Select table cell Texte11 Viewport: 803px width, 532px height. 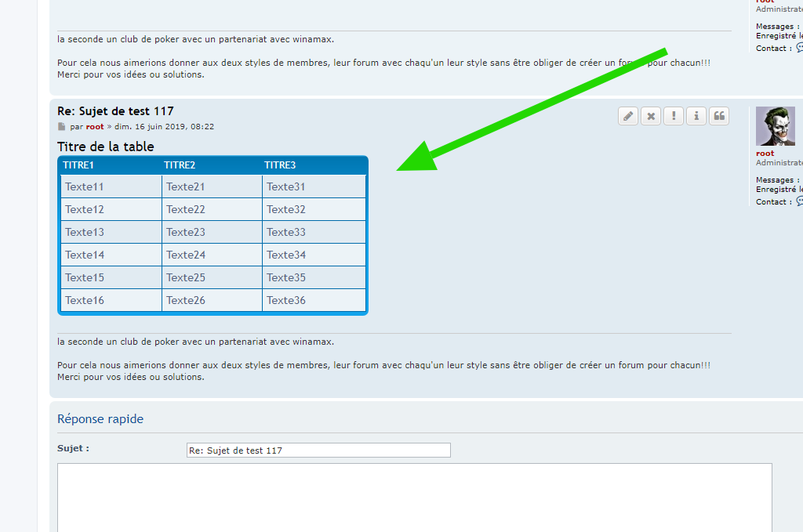(85, 187)
